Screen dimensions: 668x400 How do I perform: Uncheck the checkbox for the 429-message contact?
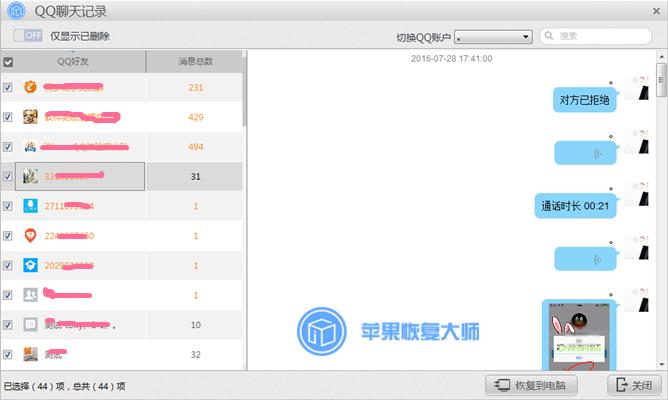click(x=8, y=117)
